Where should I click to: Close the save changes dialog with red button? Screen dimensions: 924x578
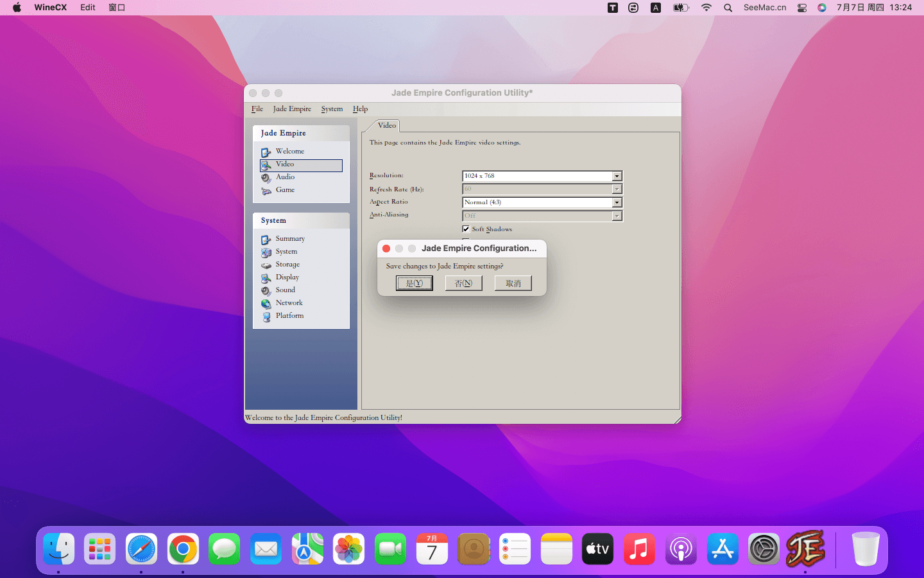click(386, 249)
